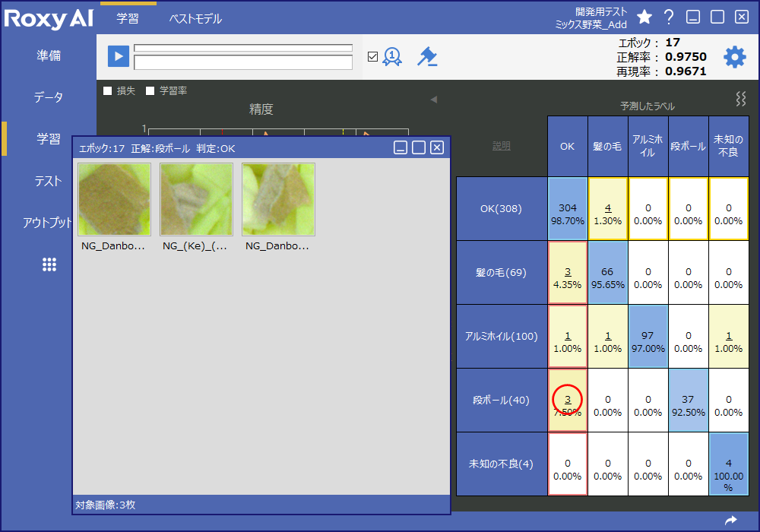Uncheck the checkbox beside the medal icon
The height and width of the screenshot is (532, 760).
[x=372, y=56]
